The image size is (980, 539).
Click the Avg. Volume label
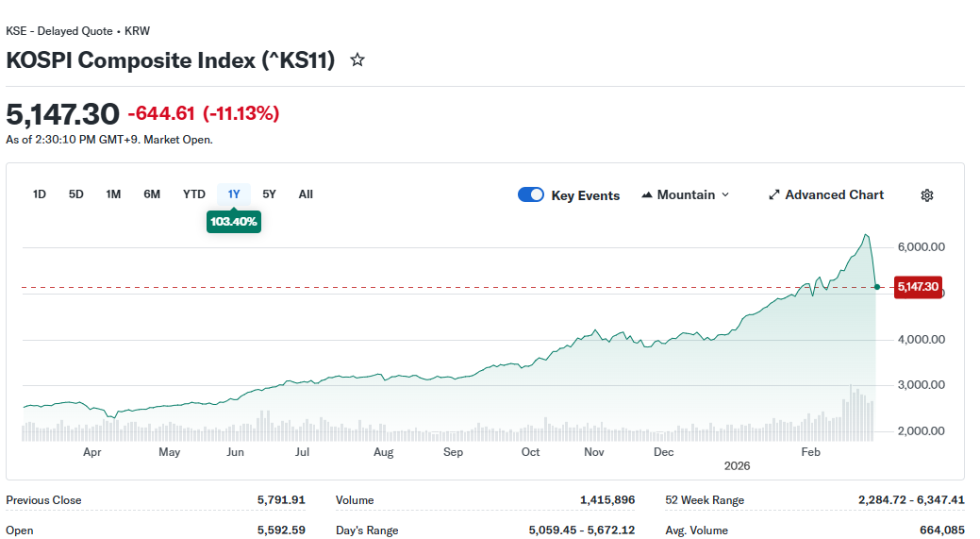(696, 531)
